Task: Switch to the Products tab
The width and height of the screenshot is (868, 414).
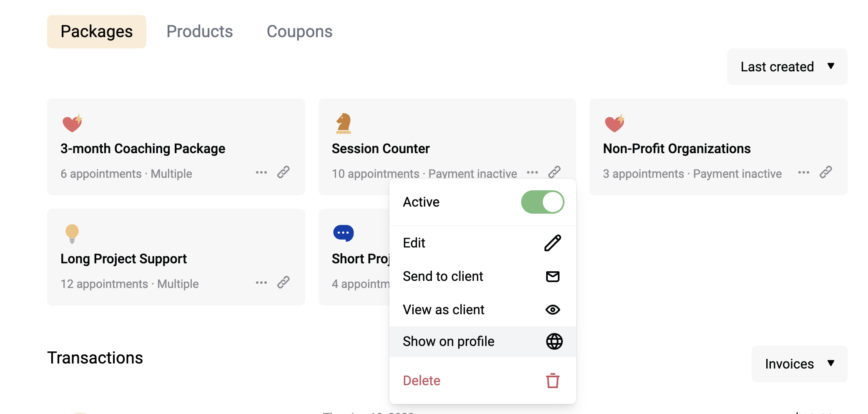Action: pos(200,32)
